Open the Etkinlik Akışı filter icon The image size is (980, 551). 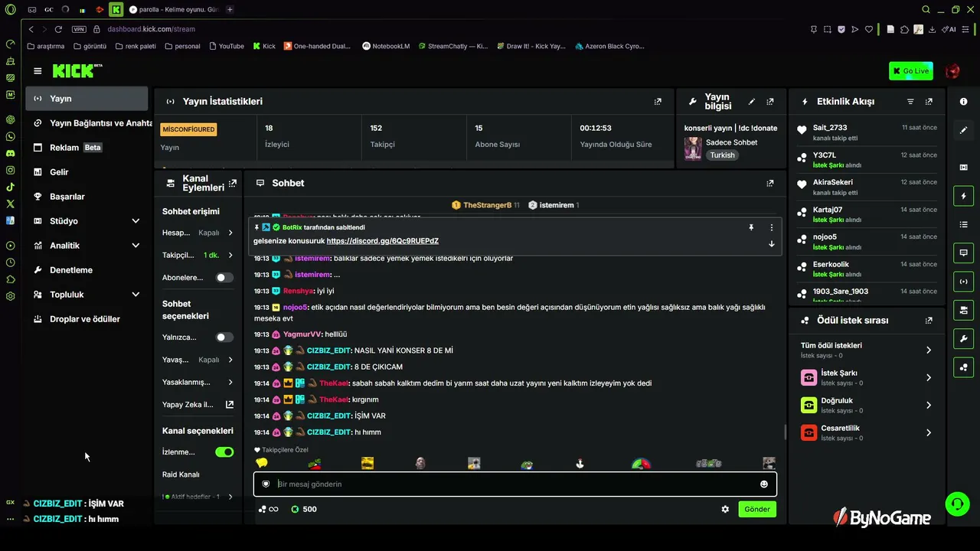tap(910, 101)
